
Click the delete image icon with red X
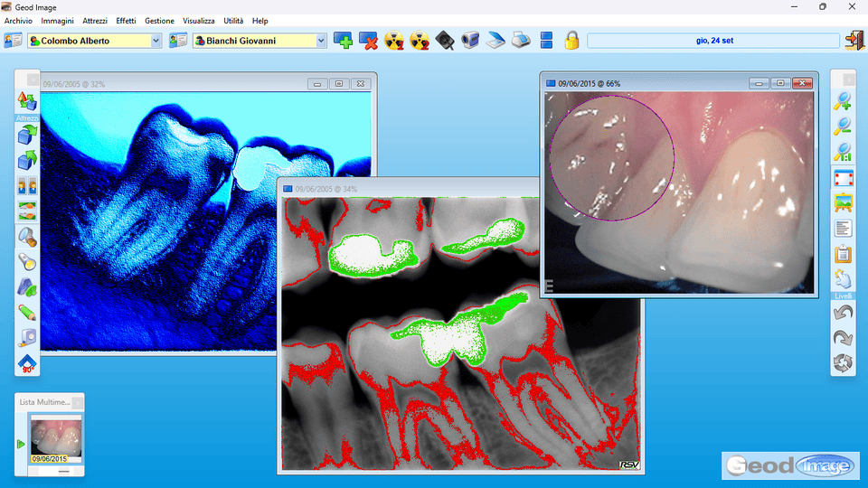(x=368, y=41)
